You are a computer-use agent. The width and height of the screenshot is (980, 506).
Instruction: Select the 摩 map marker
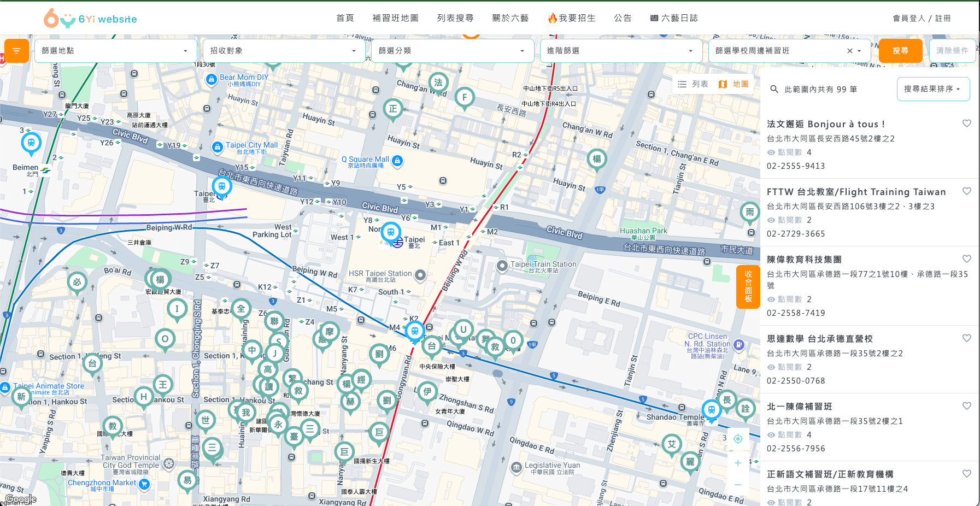(x=330, y=332)
